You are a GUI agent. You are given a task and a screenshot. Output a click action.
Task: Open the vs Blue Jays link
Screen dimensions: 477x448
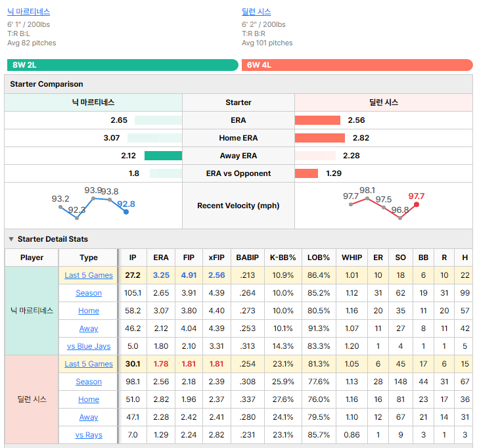(x=89, y=346)
